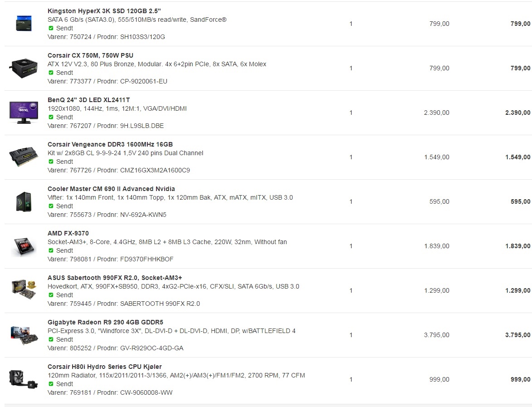Click the Corsair H80i cooler image
The width and height of the screenshot is (532, 407).
24,379
